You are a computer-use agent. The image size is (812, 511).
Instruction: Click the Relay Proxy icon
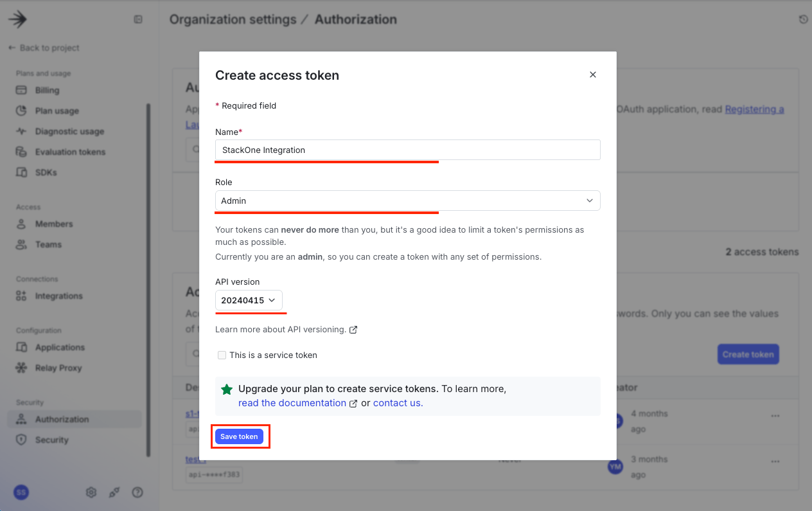click(21, 368)
